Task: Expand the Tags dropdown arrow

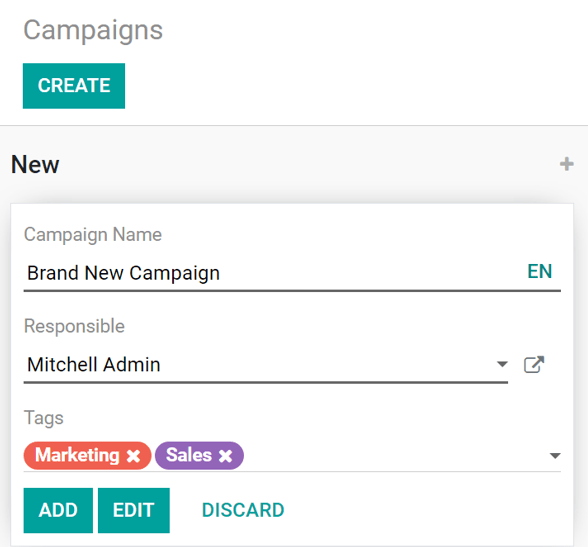Action: [x=555, y=456]
